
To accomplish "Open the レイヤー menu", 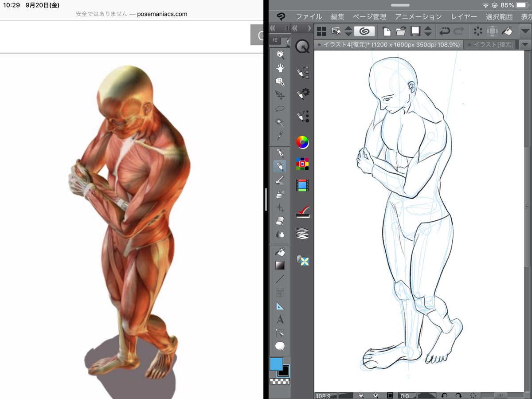I will point(464,17).
